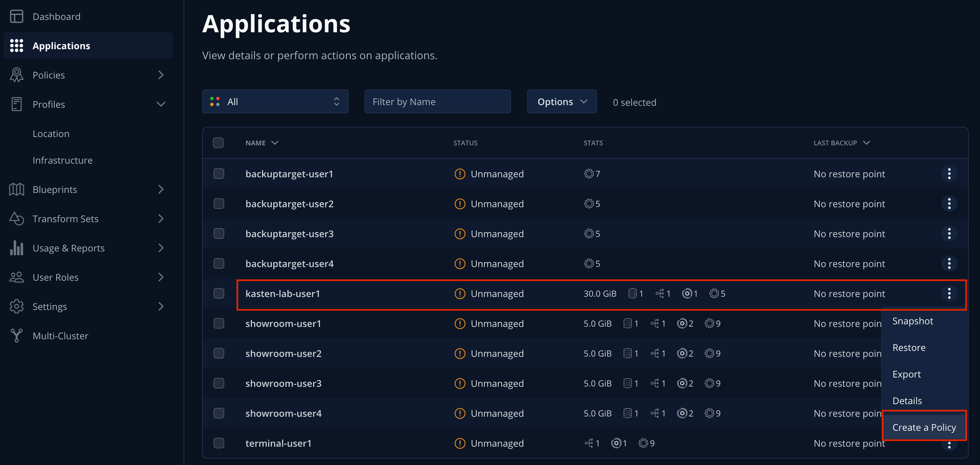Click the Applications grid icon
980x465 pixels.
coord(16,46)
